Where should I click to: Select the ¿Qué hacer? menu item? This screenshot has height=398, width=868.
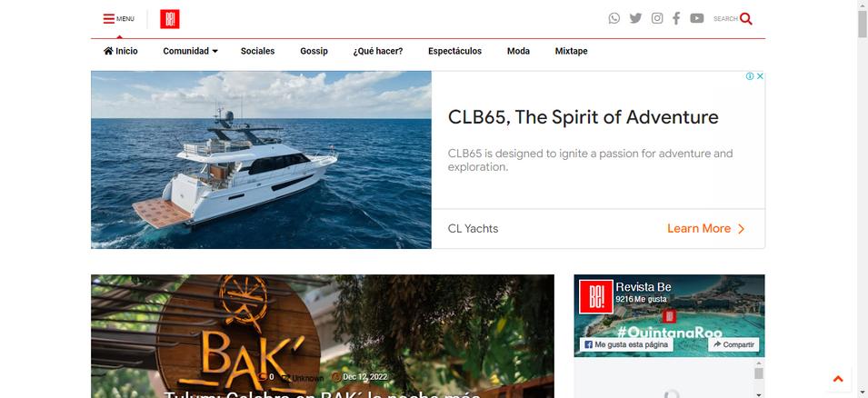[378, 51]
